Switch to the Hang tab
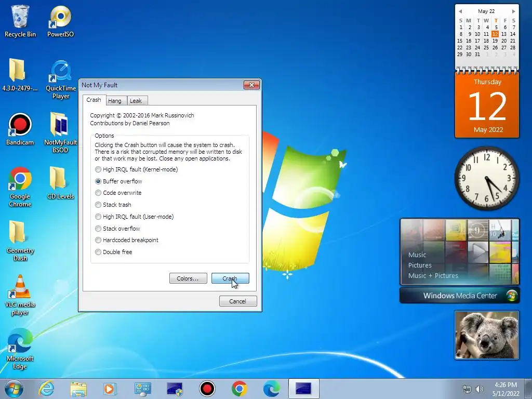Screen dimensions: 532x399 click(x=115, y=101)
